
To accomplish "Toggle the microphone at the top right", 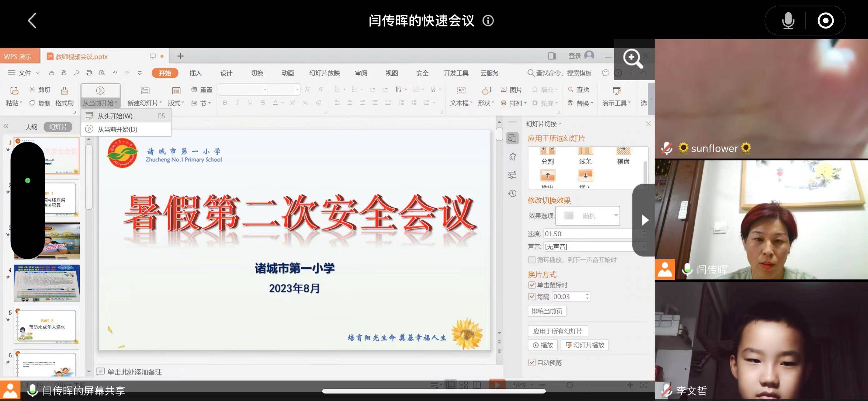I will [x=788, y=21].
